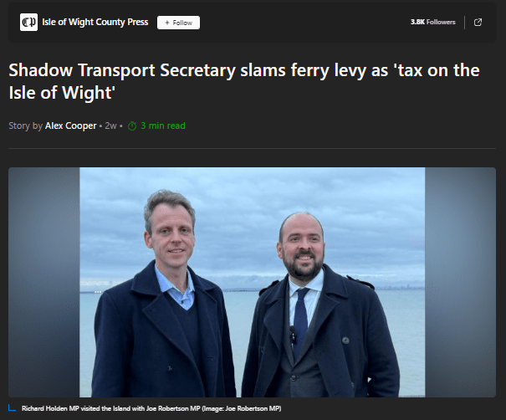Open article in new window icon
The width and height of the screenshot is (506, 420).
click(478, 23)
